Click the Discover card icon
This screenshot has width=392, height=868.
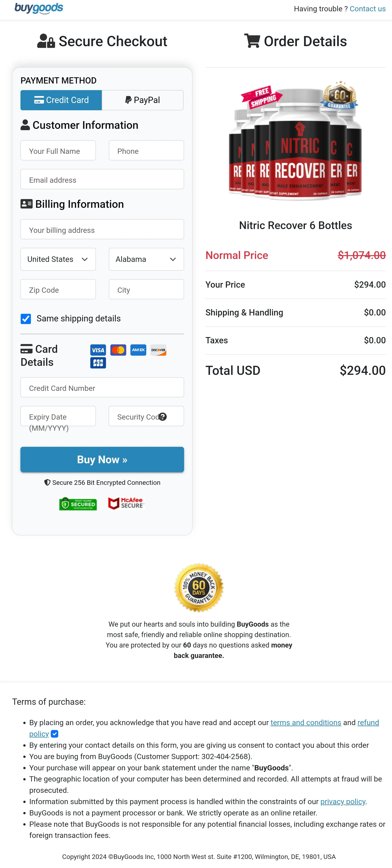[x=158, y=350]
